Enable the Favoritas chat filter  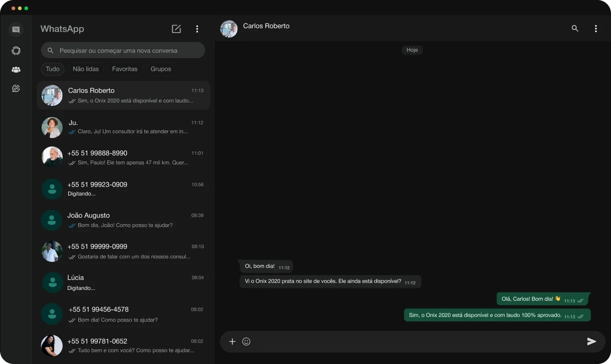click(x=124, y=69)
